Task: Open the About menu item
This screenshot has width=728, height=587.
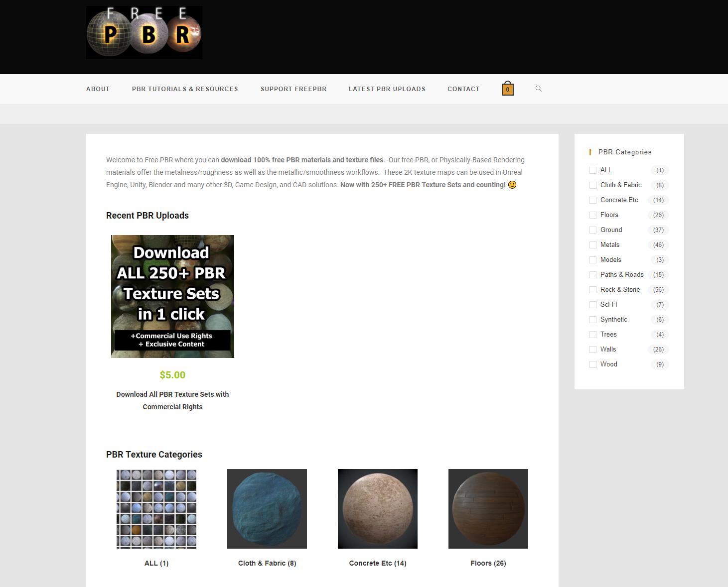Action: 98,89
